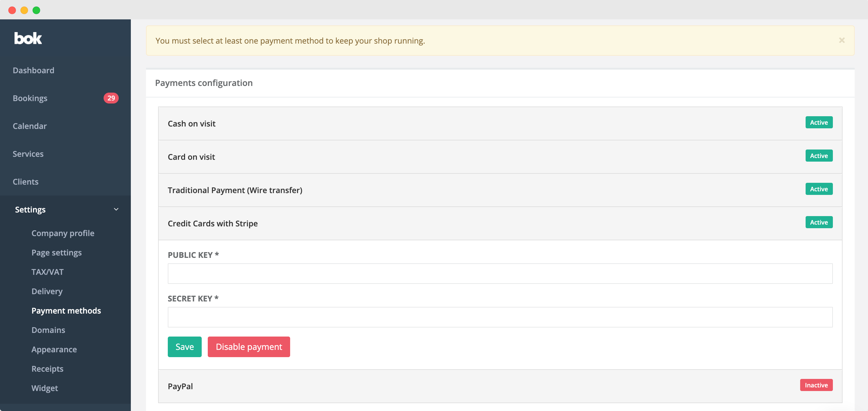
Task: Open the Bookings section
Action: [30, 98]
